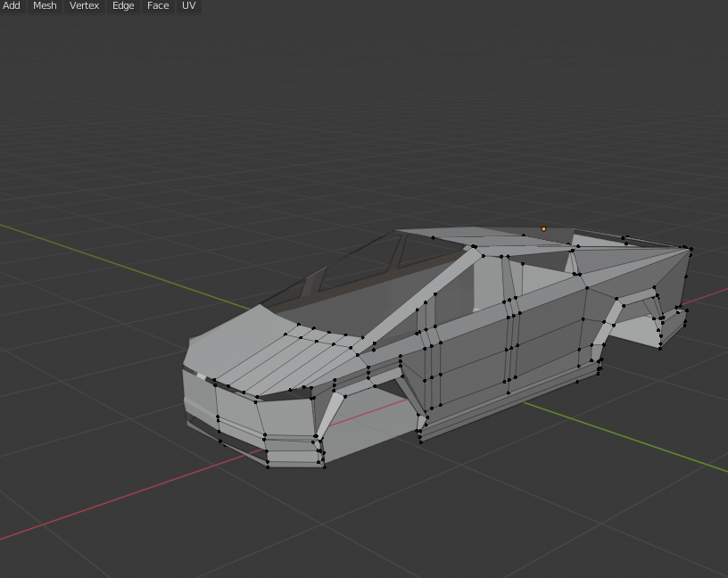The width and height of the screenshot is (728, 578).
Task: Open the Add menu
Action: (x=11, y=5)
